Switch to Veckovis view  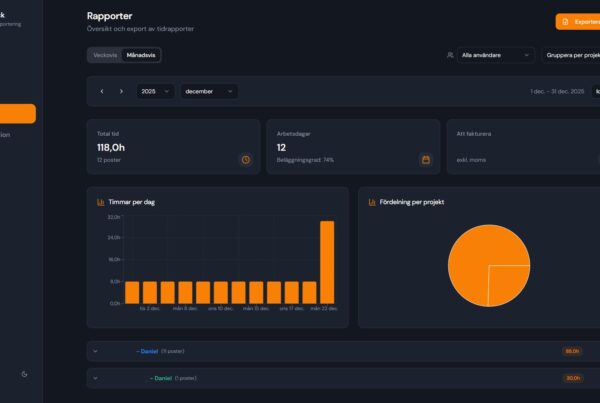click(x=104, y=55)
